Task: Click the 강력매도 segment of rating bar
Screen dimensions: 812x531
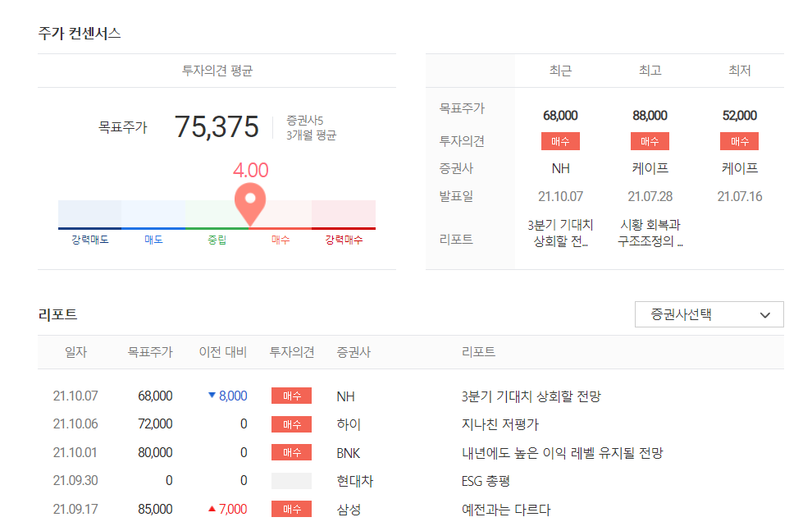Action: point(89,214)
